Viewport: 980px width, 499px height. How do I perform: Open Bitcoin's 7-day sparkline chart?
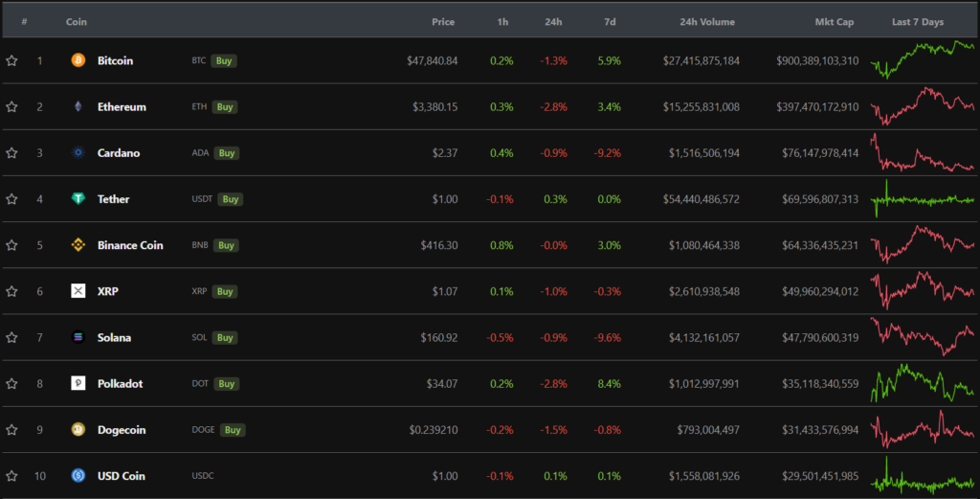tap(923, 60)
